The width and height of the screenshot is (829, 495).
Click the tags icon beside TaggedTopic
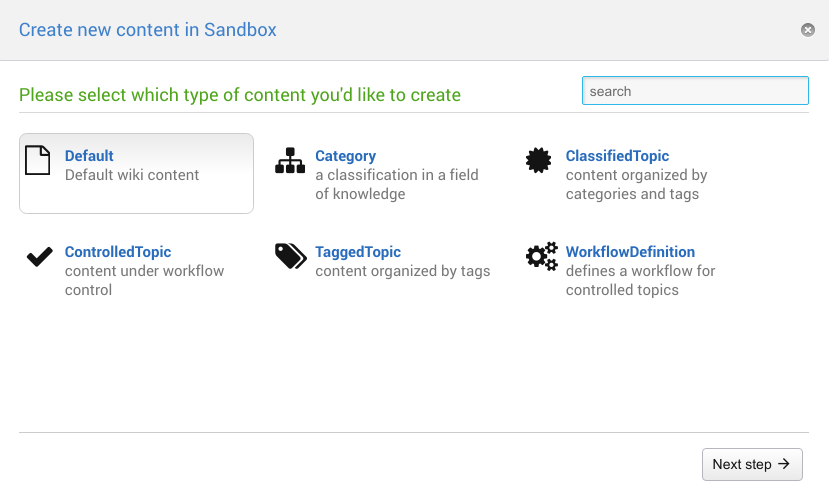click(x=290, y=256)
